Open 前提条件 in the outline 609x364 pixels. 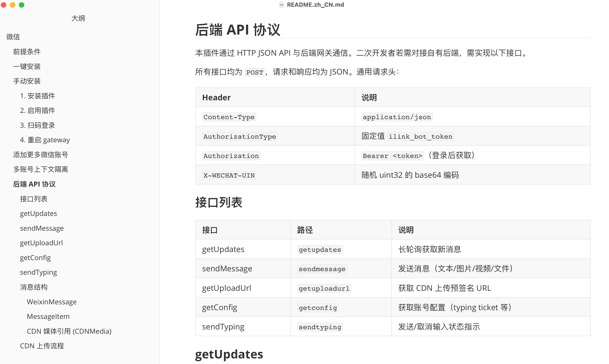[x=27, y=52]
